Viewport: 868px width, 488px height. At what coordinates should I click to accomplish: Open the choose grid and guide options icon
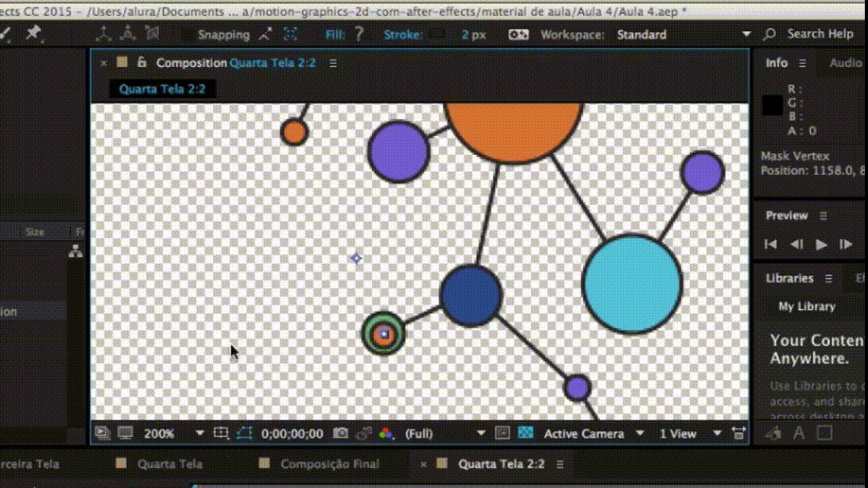pyautogui.click(x=221, y=433)
